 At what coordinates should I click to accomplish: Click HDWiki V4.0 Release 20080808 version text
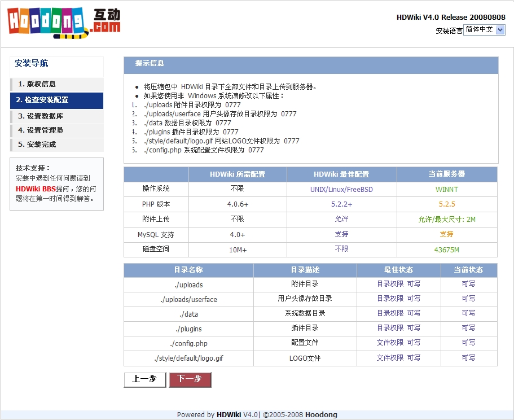(x=451, y=17)
